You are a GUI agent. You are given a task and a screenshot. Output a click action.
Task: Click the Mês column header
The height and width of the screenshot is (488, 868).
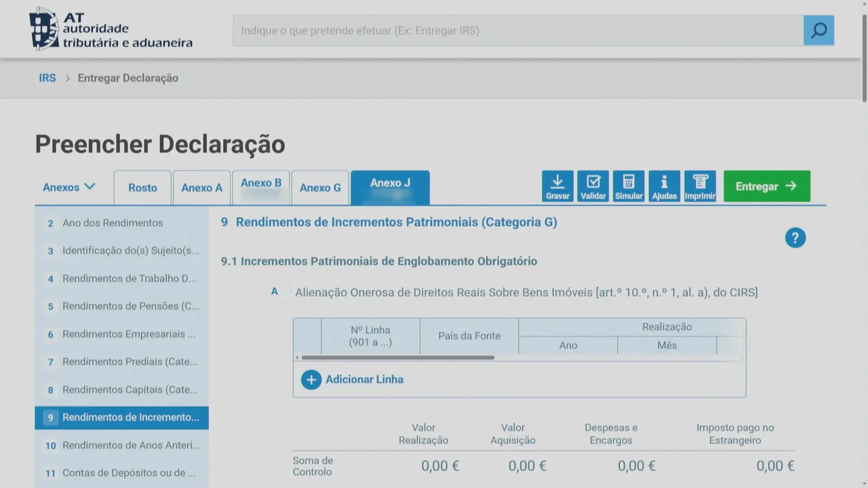click(x=667, y=346)
